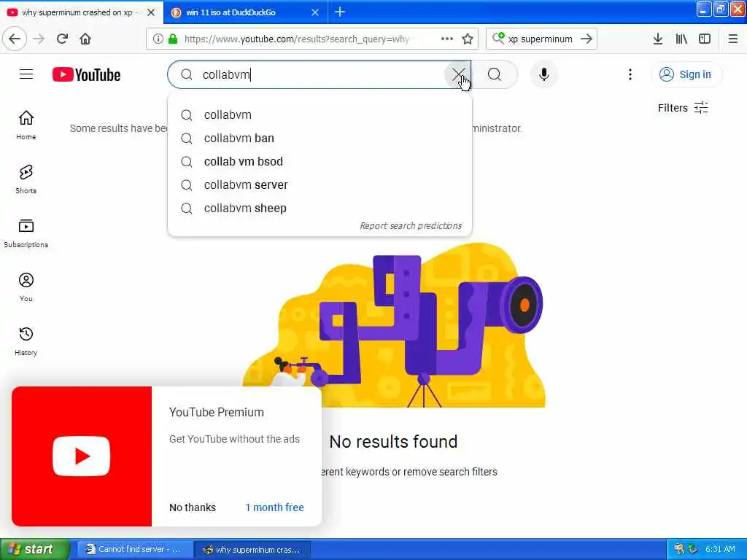Sign in to YouTube

pos(686,74)
